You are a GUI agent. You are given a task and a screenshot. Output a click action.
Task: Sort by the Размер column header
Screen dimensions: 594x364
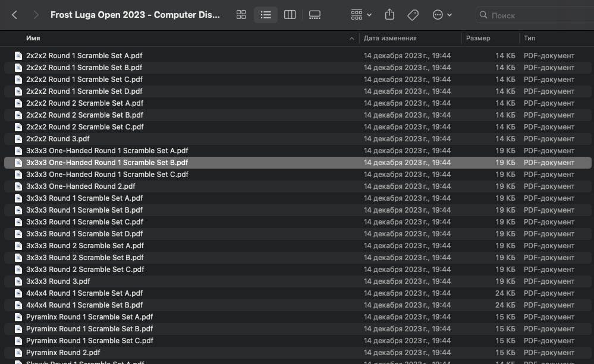click(478, 38)
